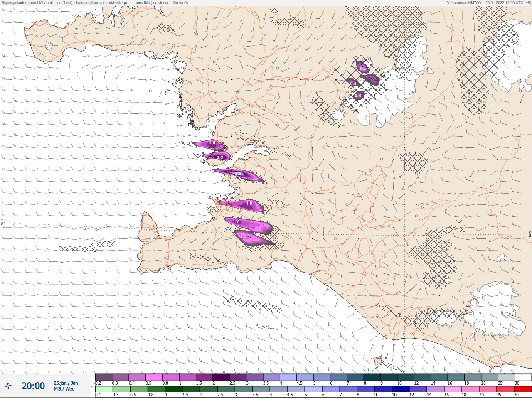Click the 5.5 snowfall value on the map

(239, 174)
